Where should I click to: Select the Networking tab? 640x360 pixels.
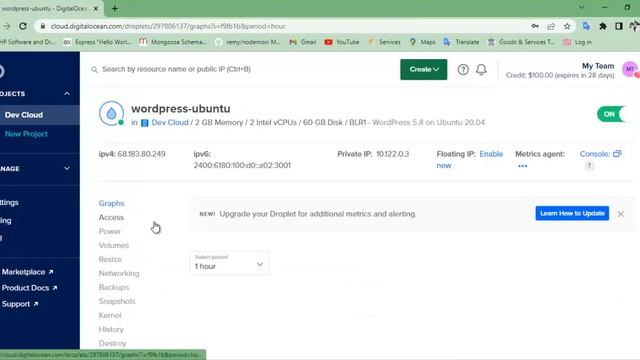tap(119, 273)
